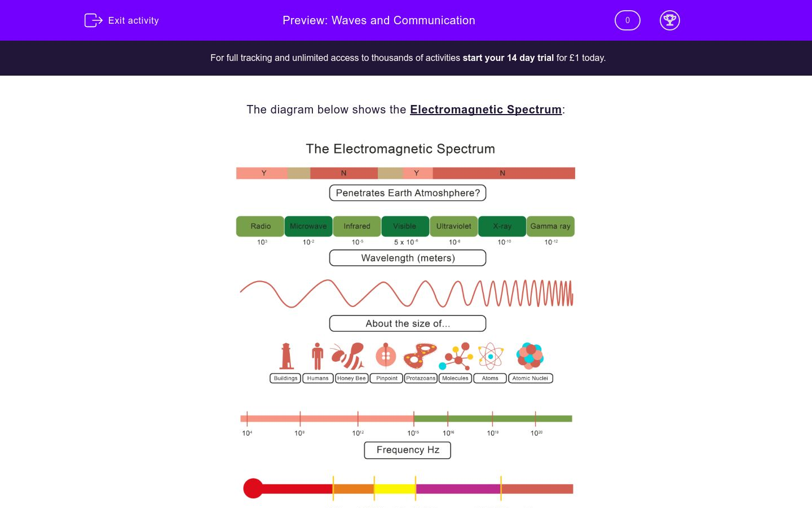Select the Protazoans icon
812x508 pixels.
click(420, 354)
